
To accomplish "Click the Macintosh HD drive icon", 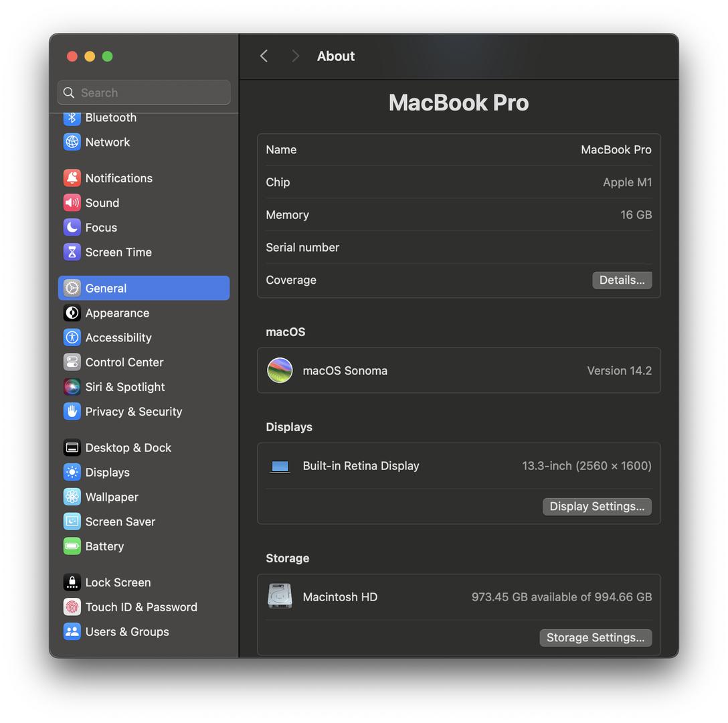I will tap(280, 596).
